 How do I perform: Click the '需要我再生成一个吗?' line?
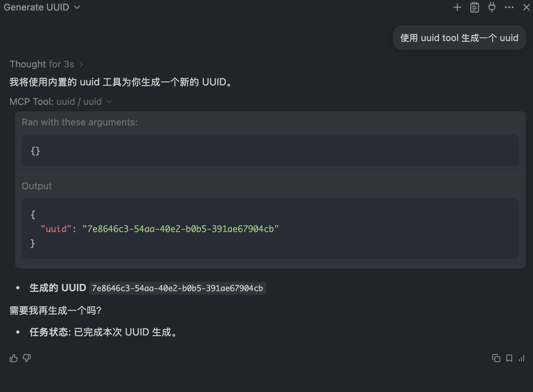[55, 311]
